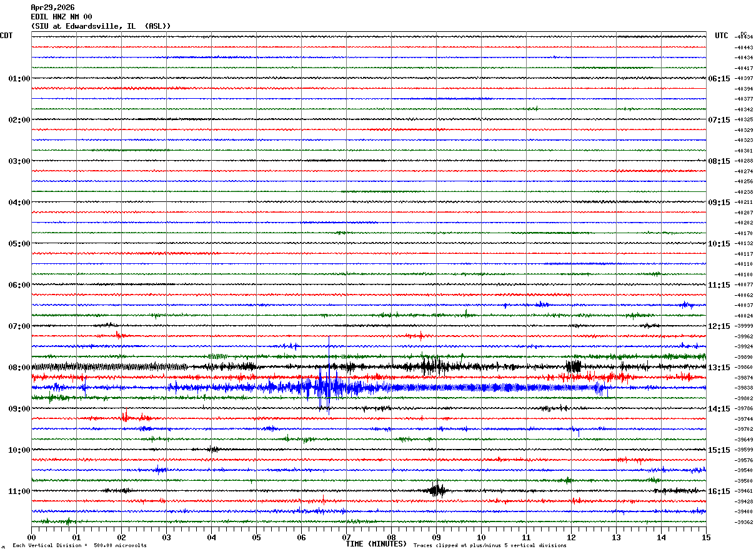Click the '12' minute tick label
This screenshot has width=756, height=554.
[x=571, y=537]
